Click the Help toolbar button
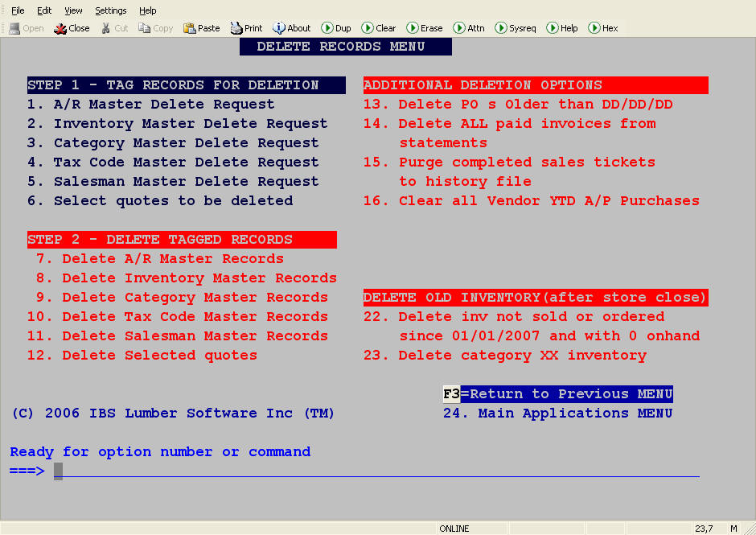 [562, 28]
